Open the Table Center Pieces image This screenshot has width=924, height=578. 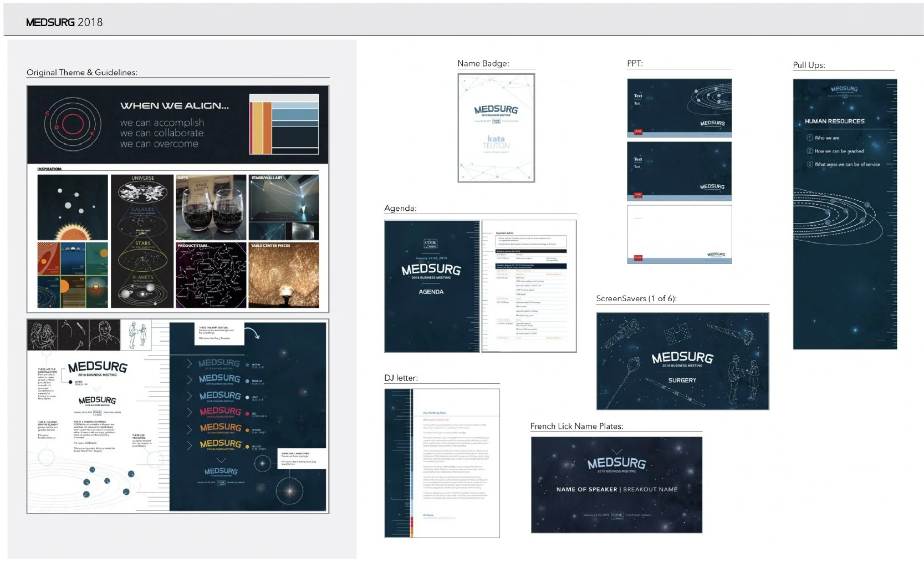284,275
